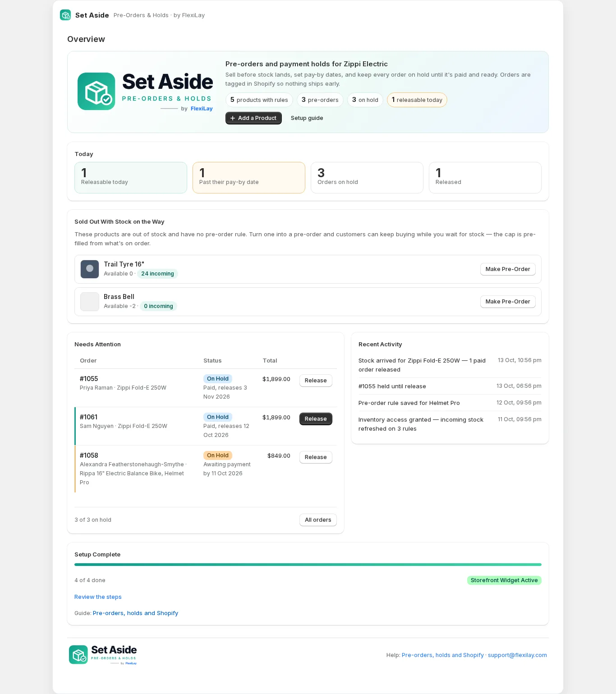This screenshot has height=694, width=616.
Task: Click the 3 pre-orders pill
Action: pos(320,100)
